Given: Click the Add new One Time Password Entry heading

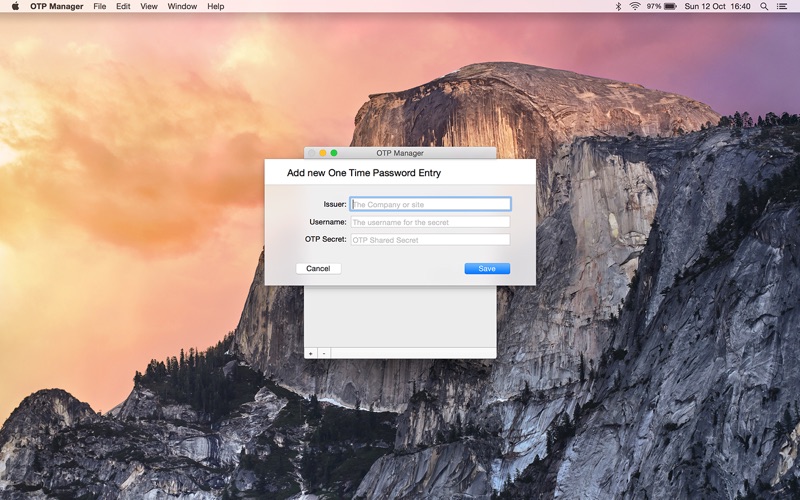Looking at the screenshot, I should point(364,173).
